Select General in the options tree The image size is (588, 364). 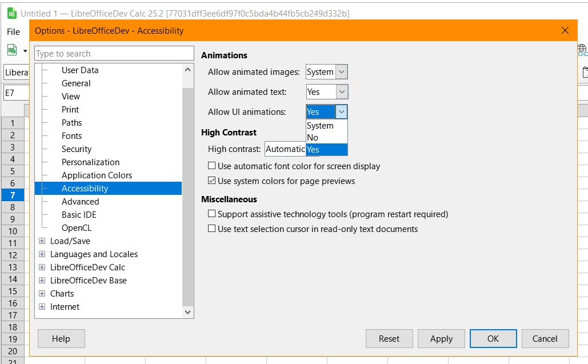pyautogui.click(x=76, y=83)
